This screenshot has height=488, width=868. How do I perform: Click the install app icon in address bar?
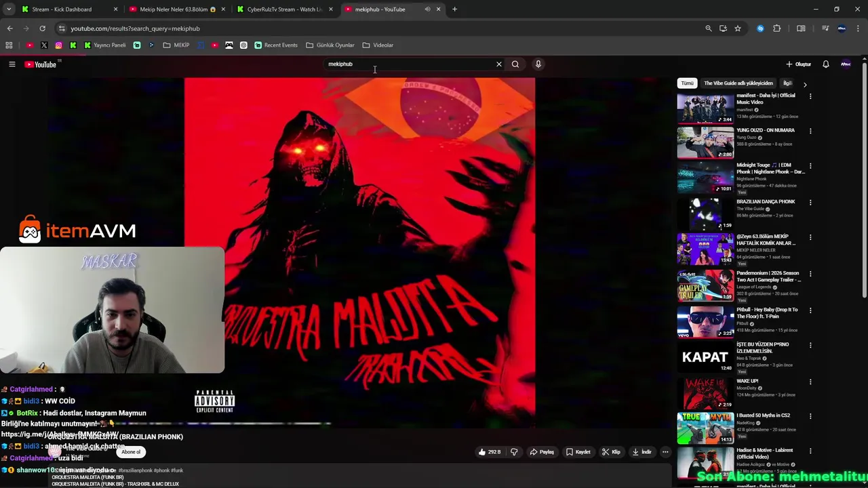[x=723, y=28]
